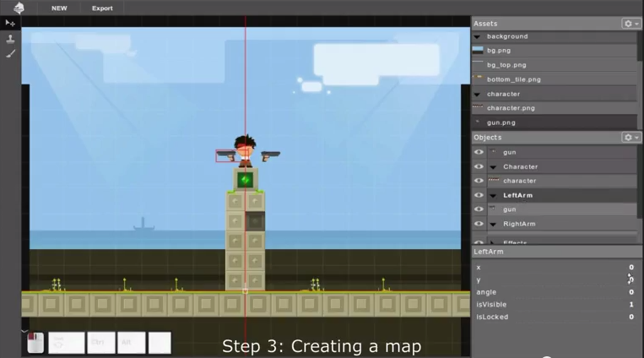Image resolution: width=644 pixels, height=358 pixels.
Task: Collapse the background folder in Assets
Action: [x=477, y=36]
